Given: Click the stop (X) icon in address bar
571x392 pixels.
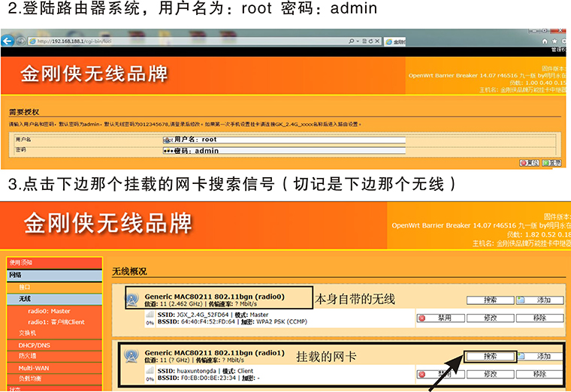Looking at the screenshot, I should point(377,41).
